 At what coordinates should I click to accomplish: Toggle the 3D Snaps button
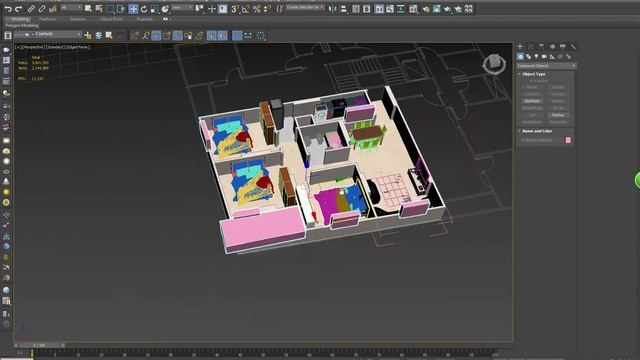point(235,9)
